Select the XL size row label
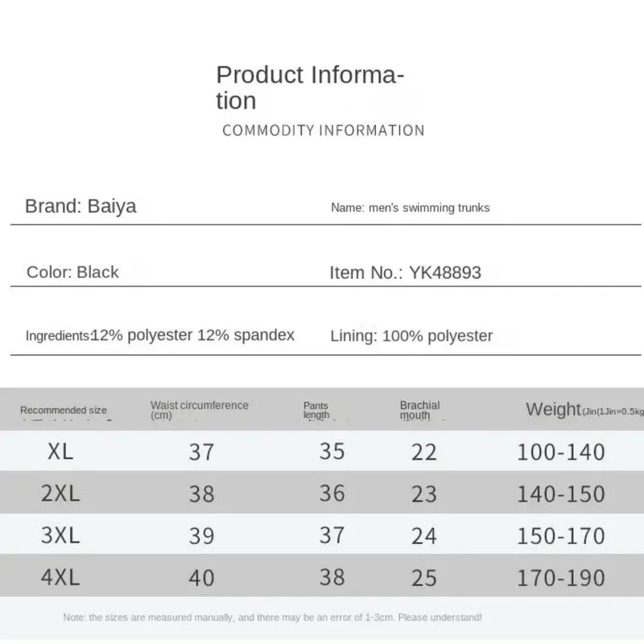This screenshot has width=644, height=644. click(60, 452)
